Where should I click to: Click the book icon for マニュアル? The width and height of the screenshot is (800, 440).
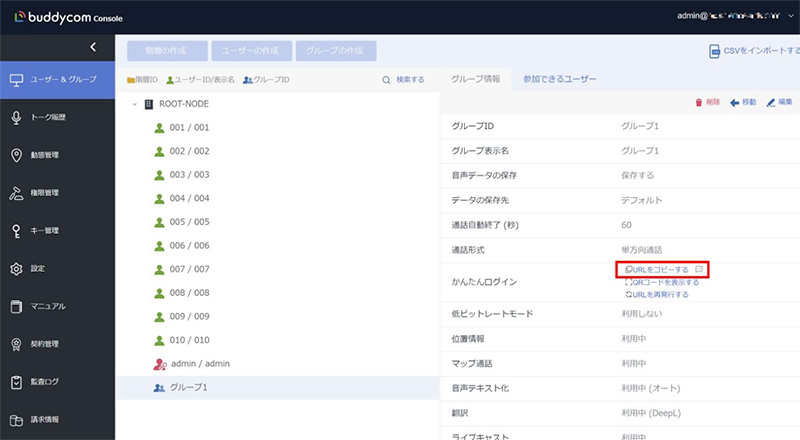coord(16,306)
